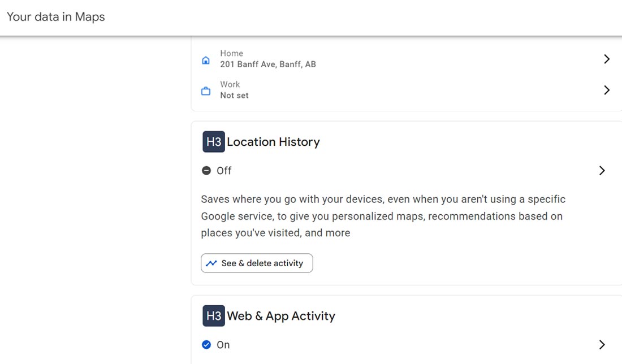Open Location History settings via its chevron

coord(602,171)
